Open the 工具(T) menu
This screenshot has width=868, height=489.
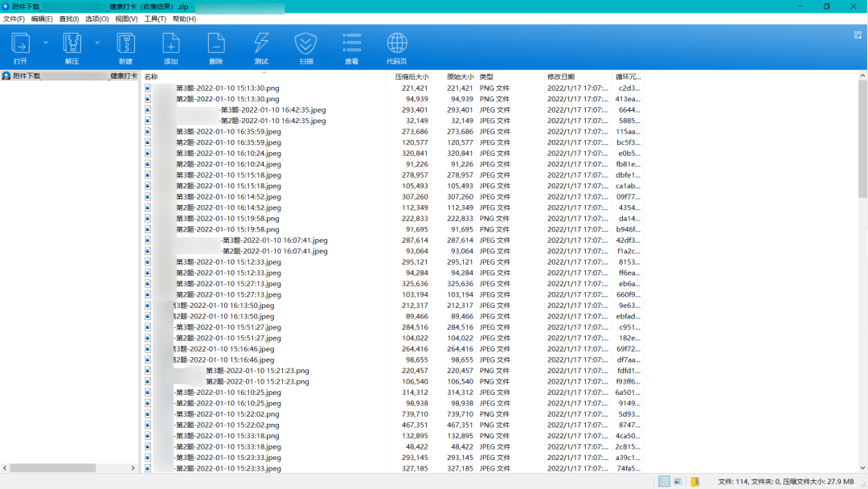pyautogui.click(x=155, y=18)
